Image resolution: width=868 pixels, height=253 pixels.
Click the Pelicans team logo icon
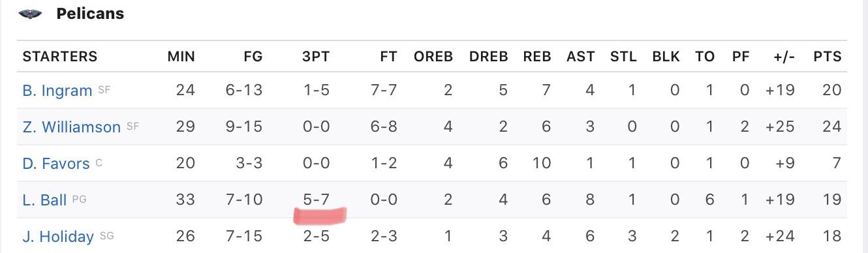point(31,14)
